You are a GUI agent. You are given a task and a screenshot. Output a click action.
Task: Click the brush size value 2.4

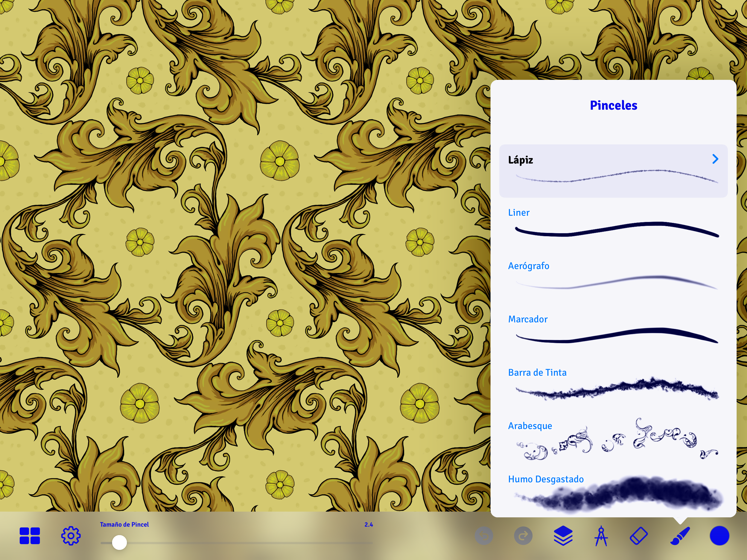tap(368, 524)
